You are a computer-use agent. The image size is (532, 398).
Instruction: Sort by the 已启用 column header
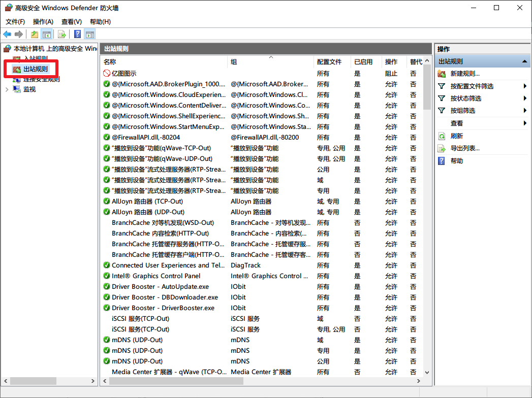tap(366, 62)
